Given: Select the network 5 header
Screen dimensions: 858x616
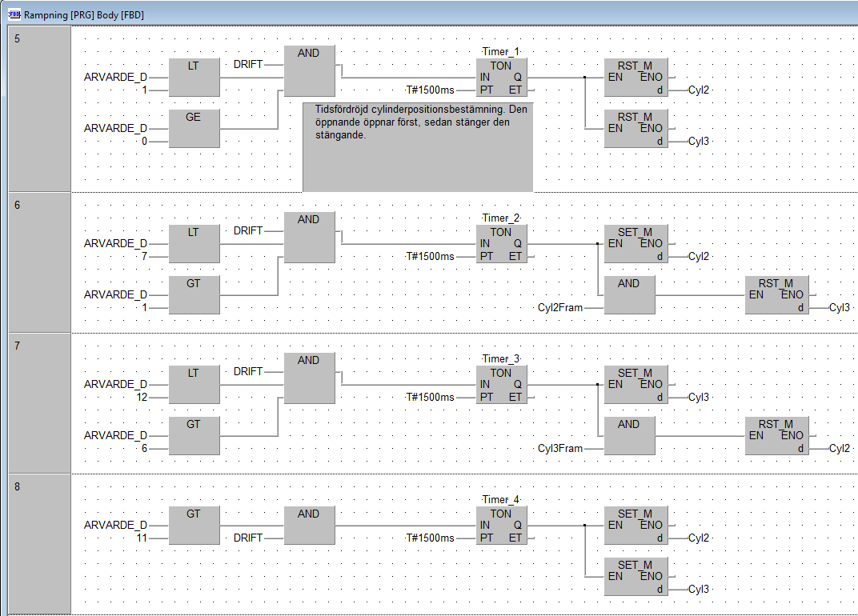Looking at the screenshot, I should tap(38, 109).
